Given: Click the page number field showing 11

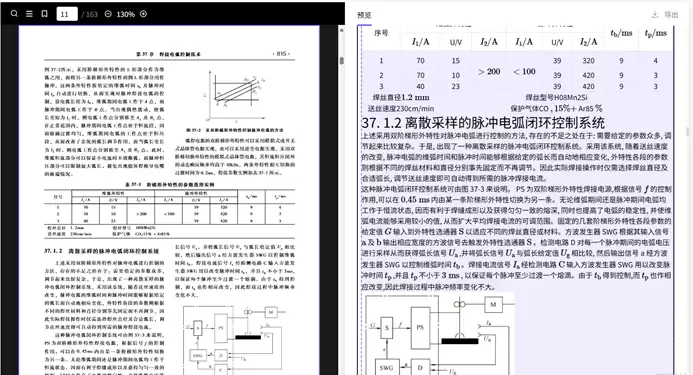Looking at the screenshot, I should click(67, 14).
